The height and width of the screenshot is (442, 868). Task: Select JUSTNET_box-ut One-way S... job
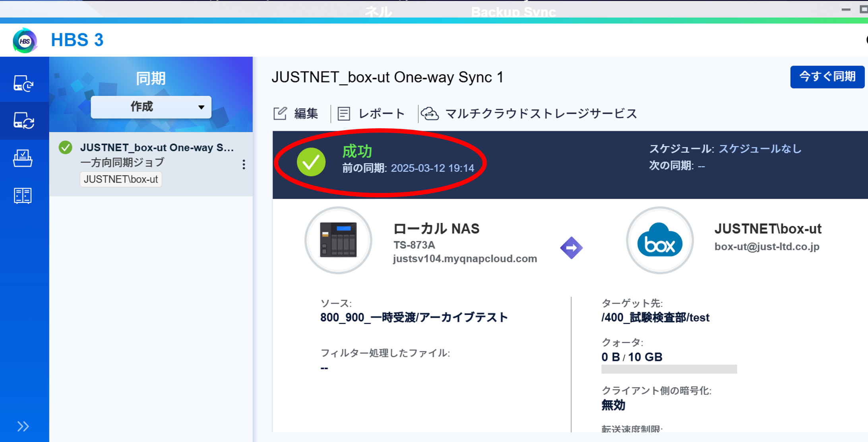coord(151,163)
